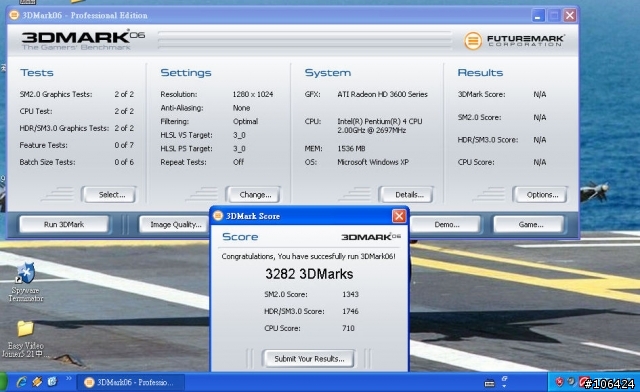Viewport: 640px width, 392px height.
Task: Open the Game button
Action: (529, 225)
